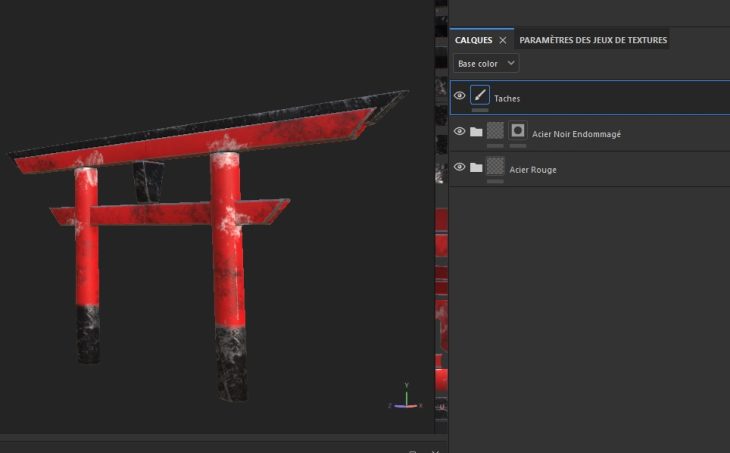Select the Acier Rouge layer name

[x=533, y=170]
